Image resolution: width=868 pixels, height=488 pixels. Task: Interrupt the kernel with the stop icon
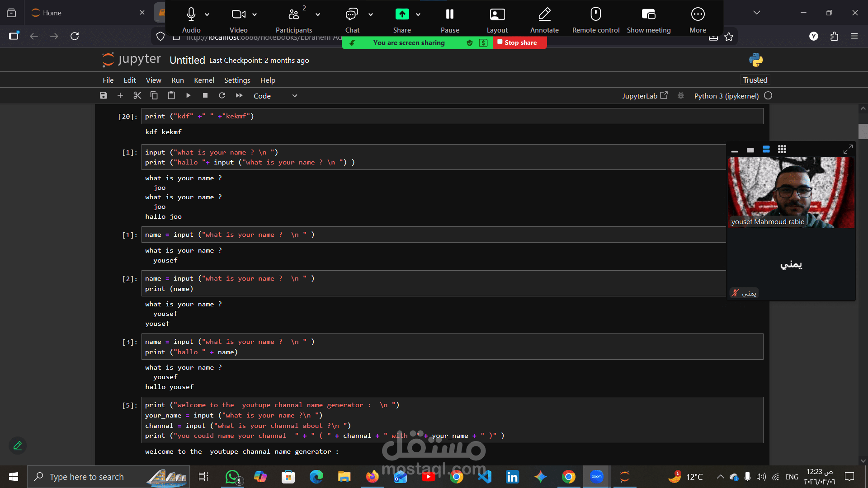(205, 95)
